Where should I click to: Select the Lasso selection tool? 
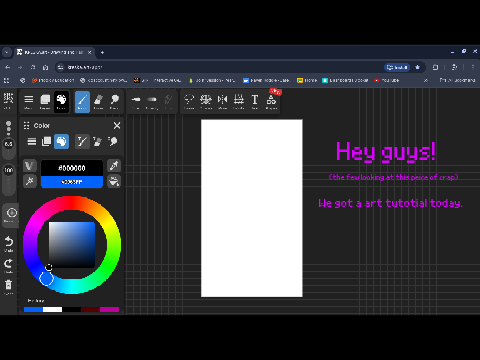(x=189, y=101)
